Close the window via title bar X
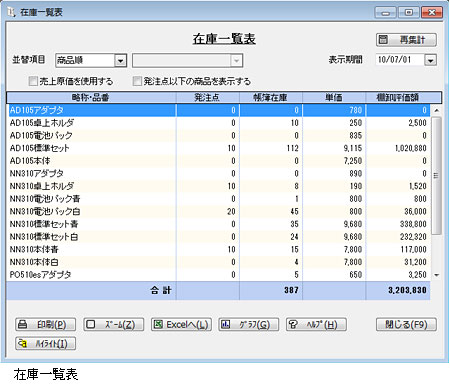Screen dimensions: 450x387 (x=432, y=13)
